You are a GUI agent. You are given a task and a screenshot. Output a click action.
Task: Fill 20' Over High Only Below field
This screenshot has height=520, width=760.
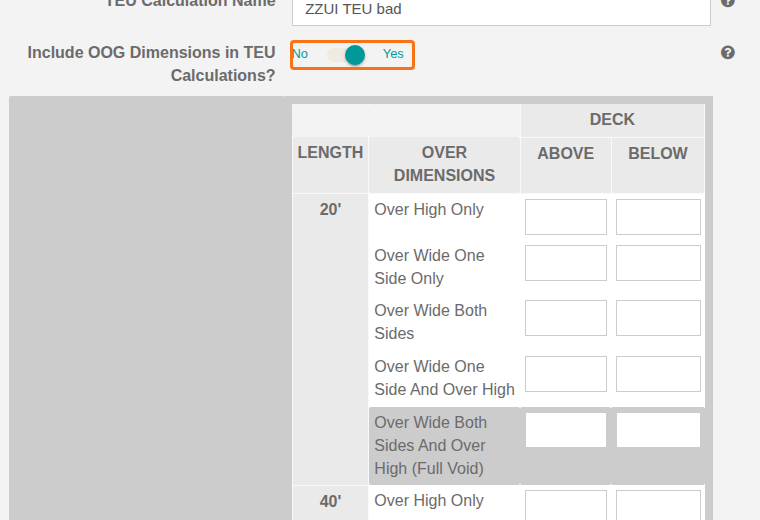[658, 217]
